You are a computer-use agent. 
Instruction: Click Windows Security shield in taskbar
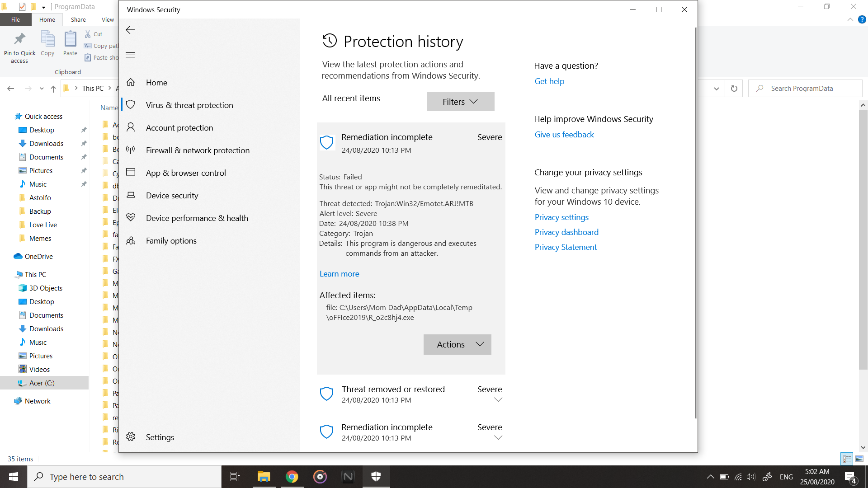click(x=376, y=476)
